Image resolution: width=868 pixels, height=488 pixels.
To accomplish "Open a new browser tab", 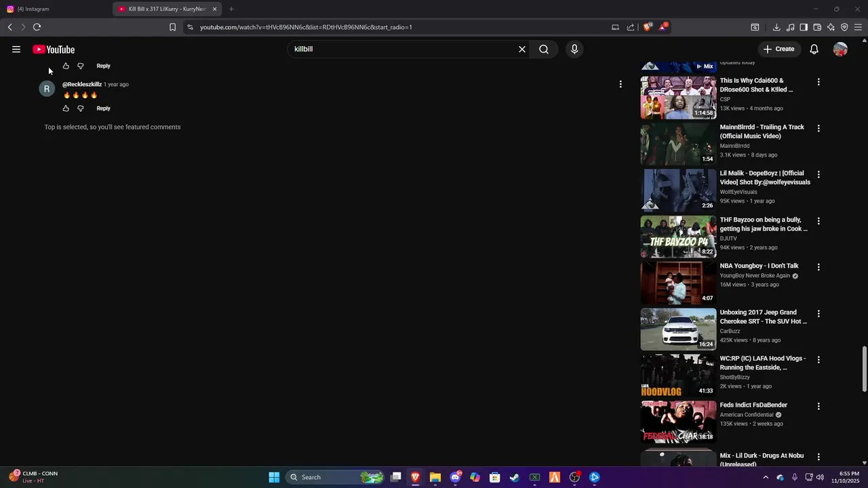I will [231, 9].
